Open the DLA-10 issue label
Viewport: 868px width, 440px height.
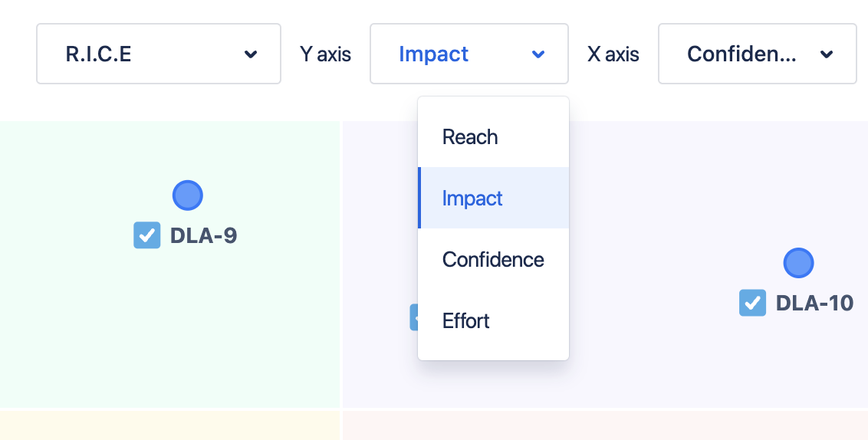pos(814,303)
